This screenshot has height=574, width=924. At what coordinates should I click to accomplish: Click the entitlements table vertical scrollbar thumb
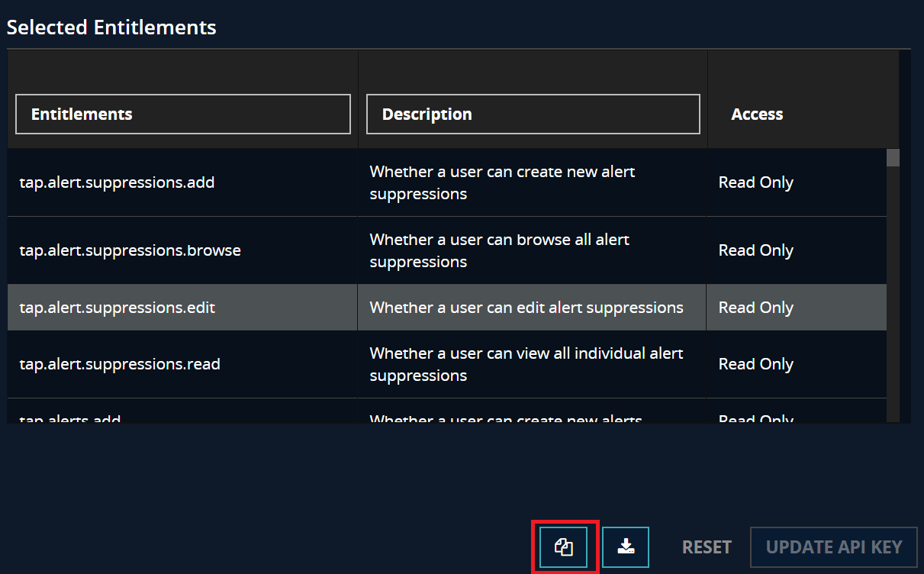point(893,158)
